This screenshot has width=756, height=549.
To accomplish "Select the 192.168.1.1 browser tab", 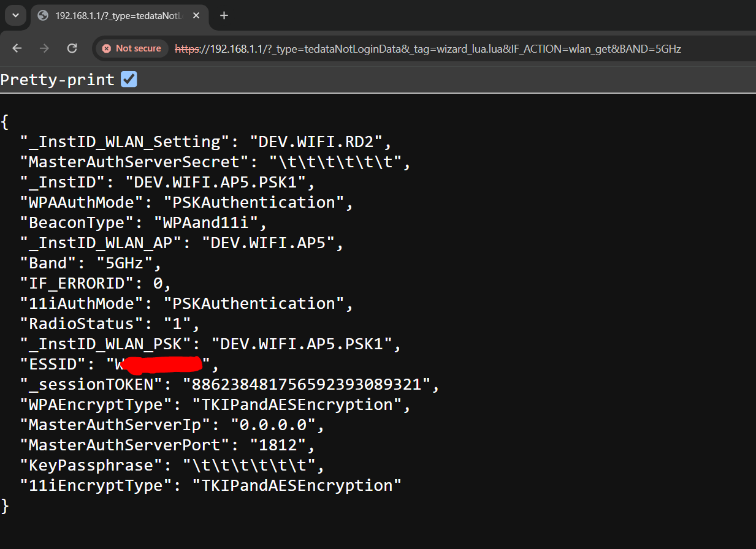I will coord(118,16).
